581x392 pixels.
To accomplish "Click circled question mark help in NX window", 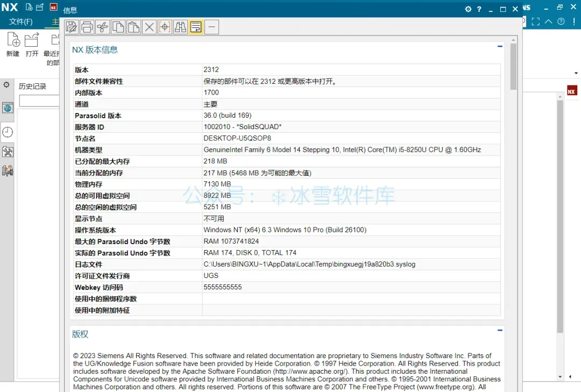I will [561, 22].
